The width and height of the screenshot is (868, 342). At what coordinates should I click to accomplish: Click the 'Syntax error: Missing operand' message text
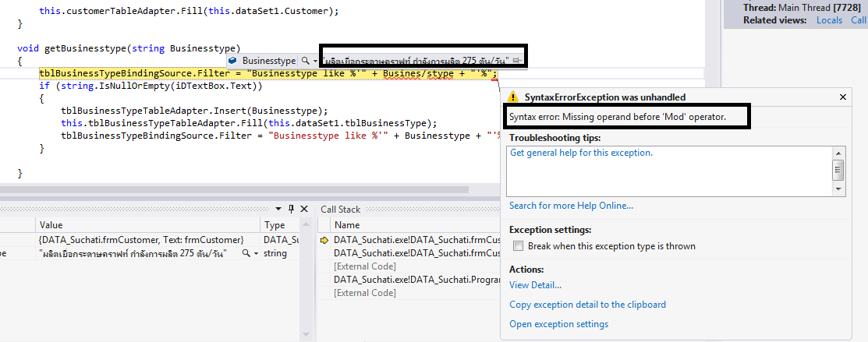click(x=617, y=117)
